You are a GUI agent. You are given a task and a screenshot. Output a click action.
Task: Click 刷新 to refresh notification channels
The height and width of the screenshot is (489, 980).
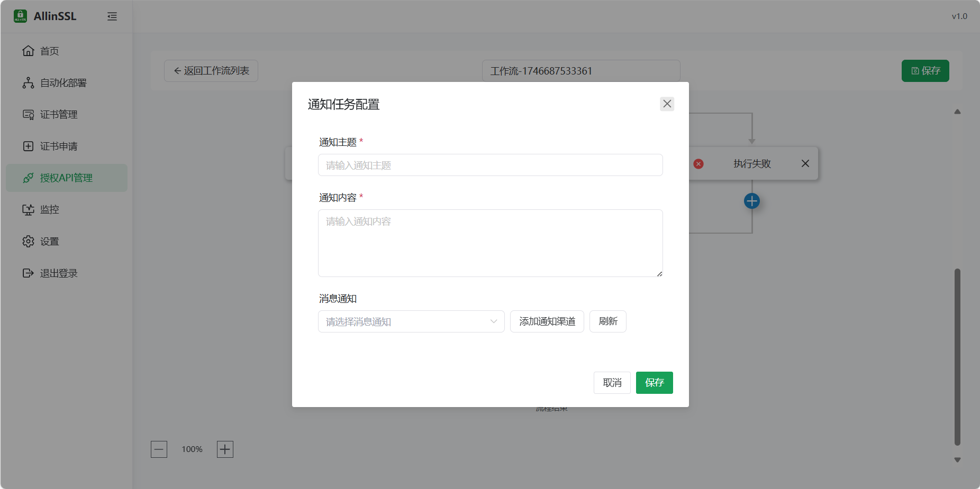point(607,321)
